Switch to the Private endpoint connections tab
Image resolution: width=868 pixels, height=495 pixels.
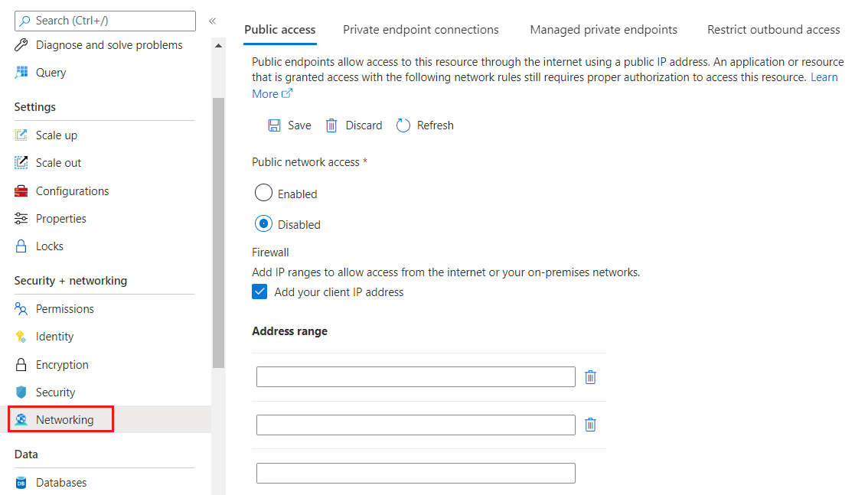[x=420, y=29]
